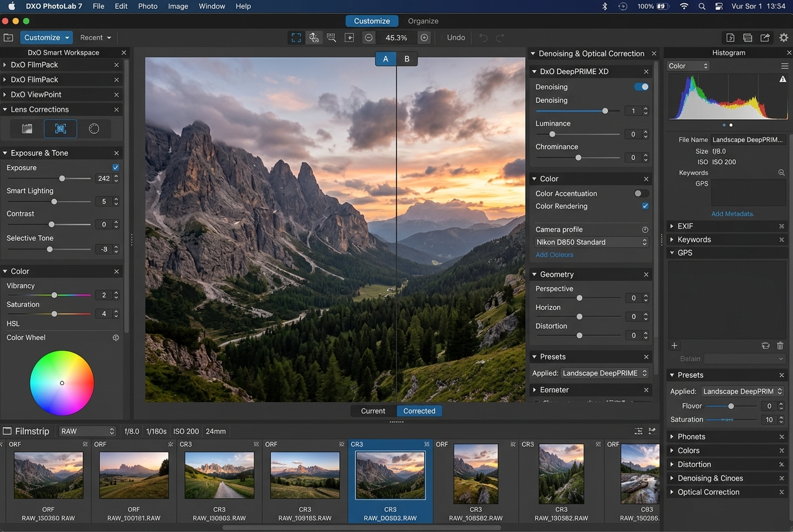Click the trash icon below GPS panel
793x532 pixels.
(780, 346)
